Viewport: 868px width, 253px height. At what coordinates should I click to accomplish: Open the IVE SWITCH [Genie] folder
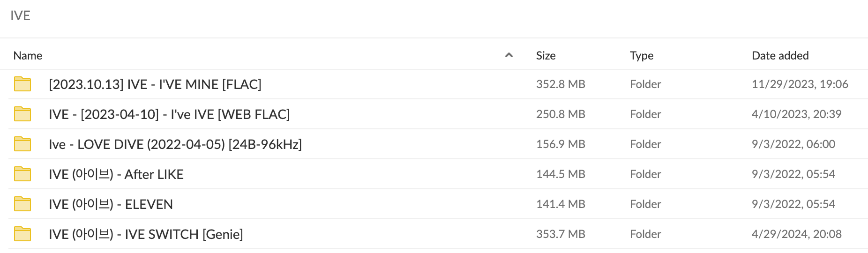(x=146, y=234)
